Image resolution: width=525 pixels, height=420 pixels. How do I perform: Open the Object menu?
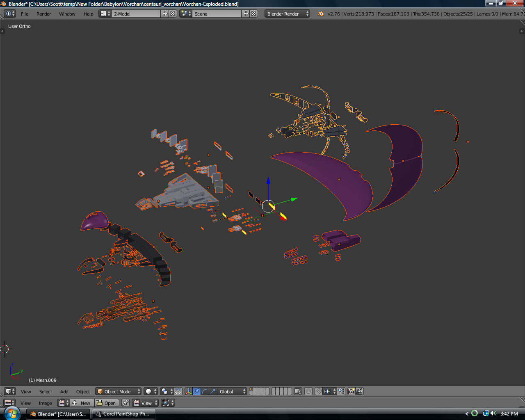83,391
